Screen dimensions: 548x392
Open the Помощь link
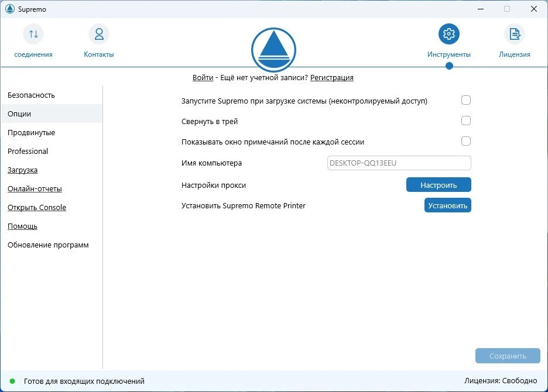(23, 226)
